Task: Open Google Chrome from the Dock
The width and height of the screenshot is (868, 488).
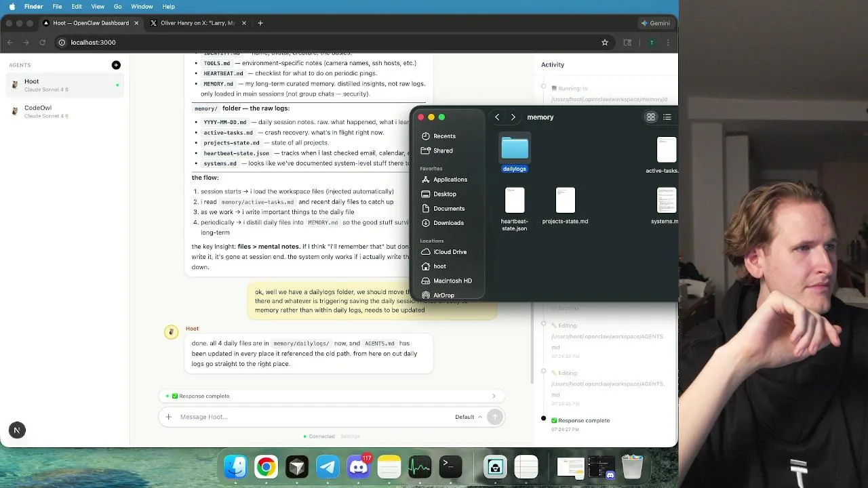Action: (266, 467)
